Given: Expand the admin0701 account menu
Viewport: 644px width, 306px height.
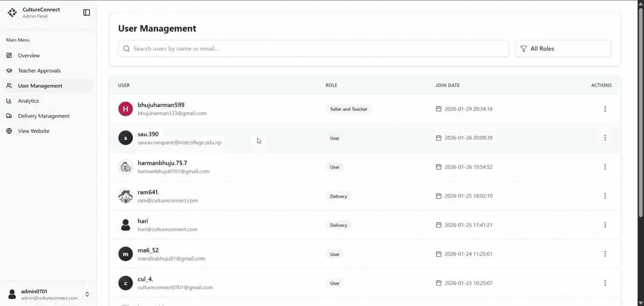Looking at the screenshot, I should 48,294.
